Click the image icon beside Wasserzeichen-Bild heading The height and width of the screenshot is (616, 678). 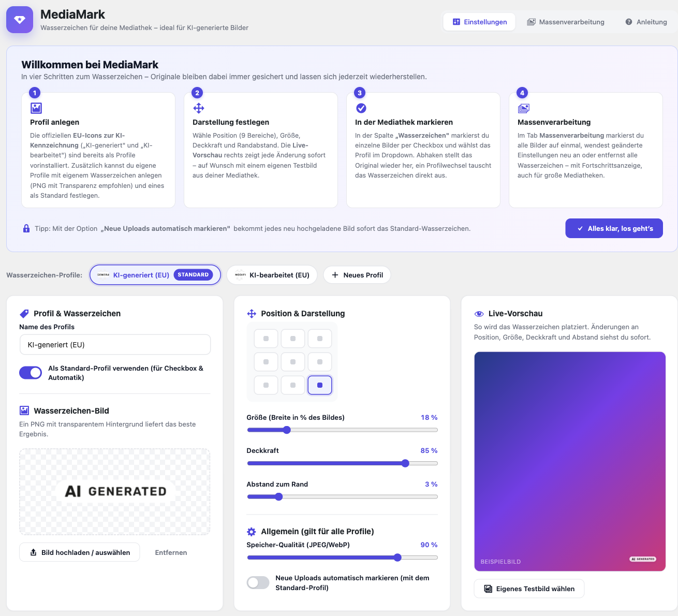click(24, 410)
